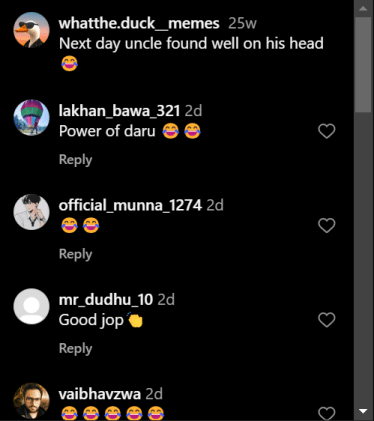Viewport: 374px width, 421px height.
Task: Open vaibhavzwa username link
Action: pos(100,394)
